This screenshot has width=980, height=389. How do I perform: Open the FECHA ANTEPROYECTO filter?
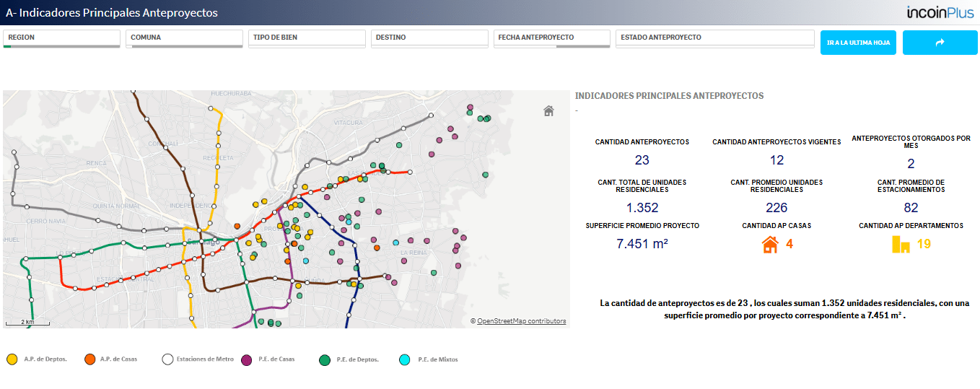552,39
